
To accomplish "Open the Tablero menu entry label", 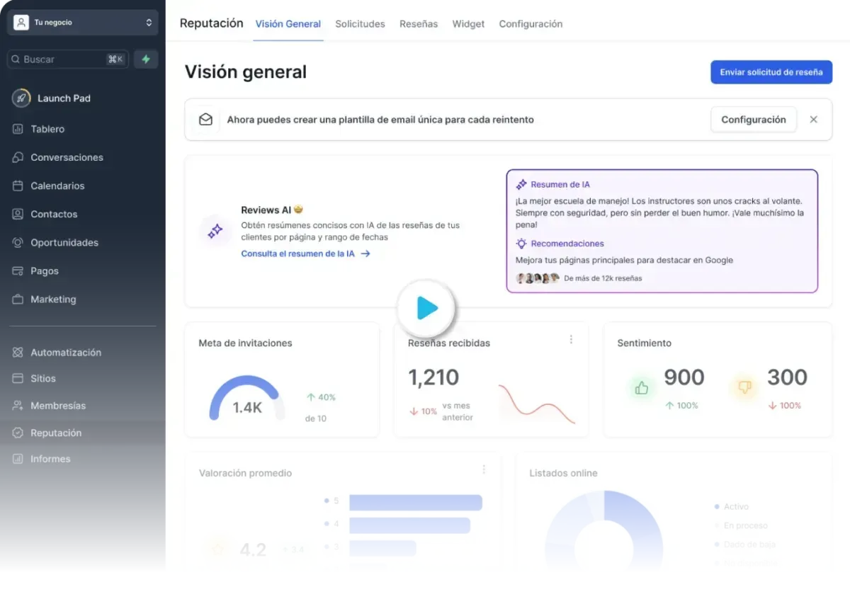I will pyautogui.click(x=47, y=129).
